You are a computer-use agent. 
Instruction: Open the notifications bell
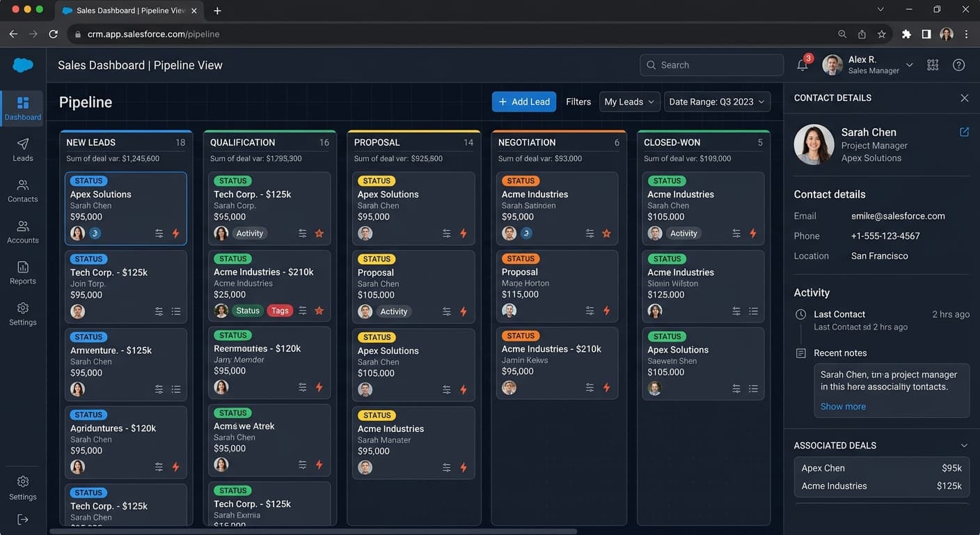click(802, 65)
